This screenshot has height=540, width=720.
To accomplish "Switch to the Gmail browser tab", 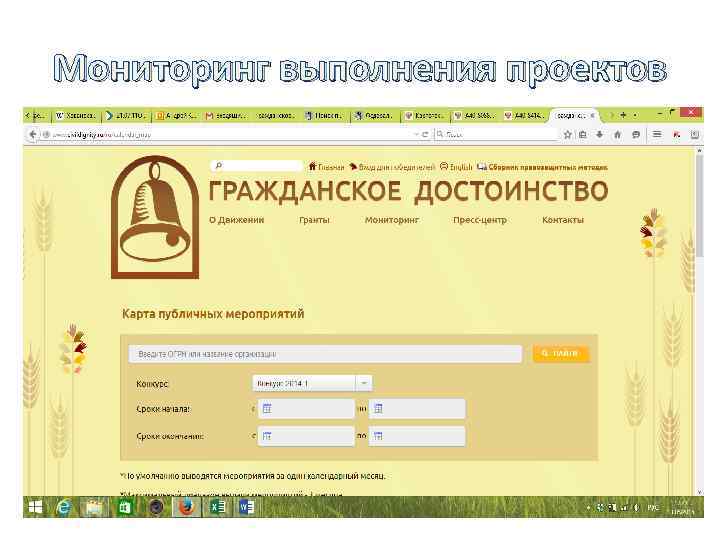I will [x=226, y=116].
